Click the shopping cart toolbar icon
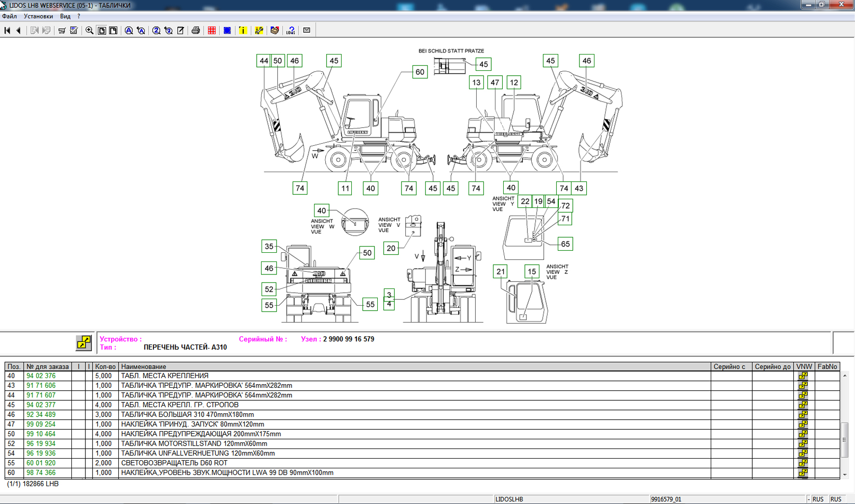Viewport: 855px width, 504px height. pos(62,30)
